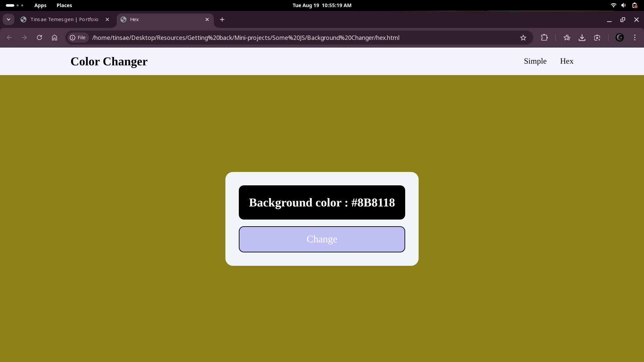Select the Hex browser tab
Viewport: 644px width, 362px height.
tap(165, 19)
